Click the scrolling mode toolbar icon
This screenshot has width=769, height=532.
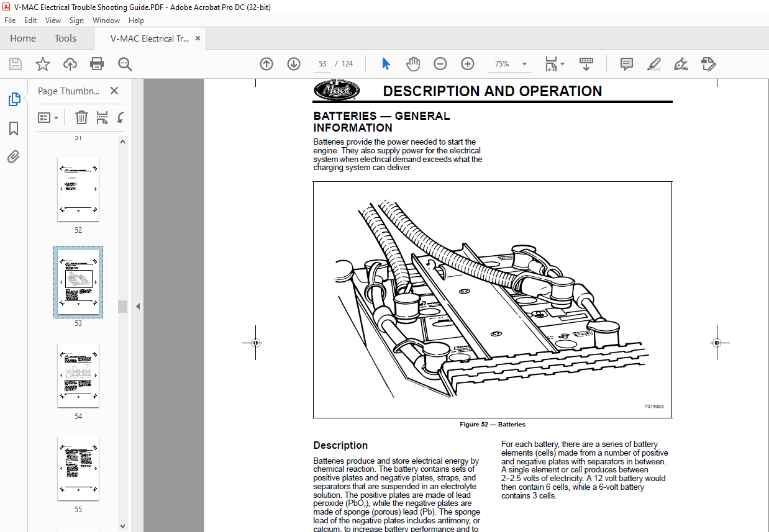tap(586, 64)
